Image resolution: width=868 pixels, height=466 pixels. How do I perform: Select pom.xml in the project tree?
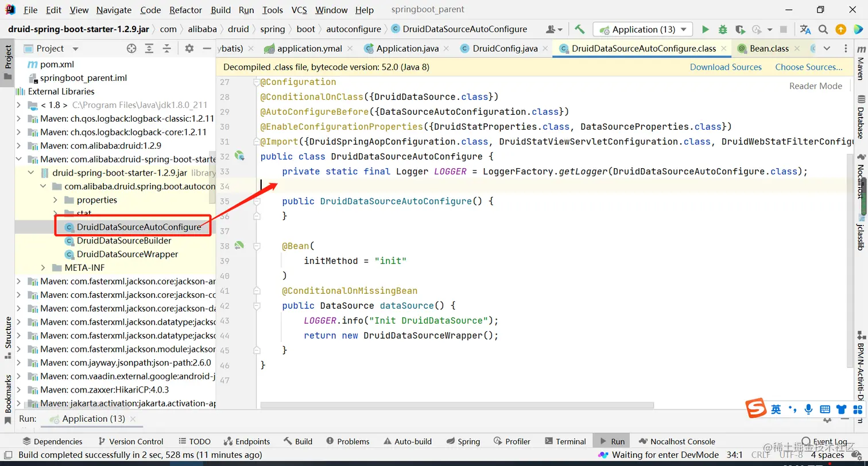57,64
